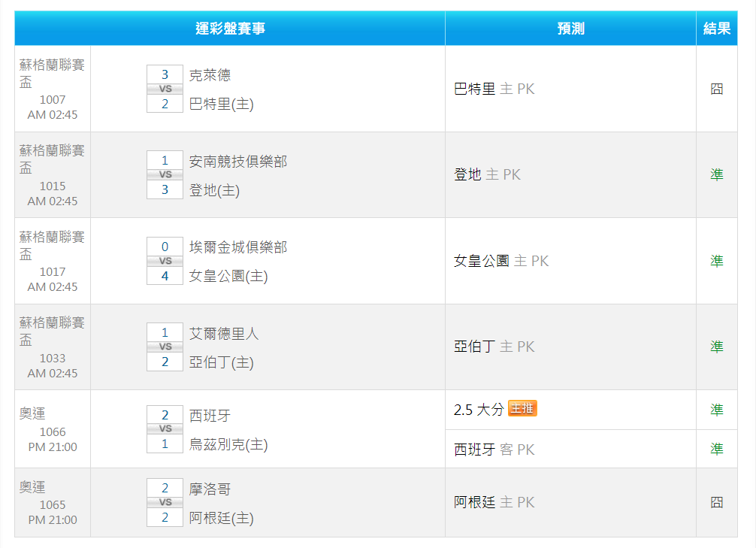Click 奧運 league label for match 1066
Viewport: 756px width, 548px height.
click(32, 414)
